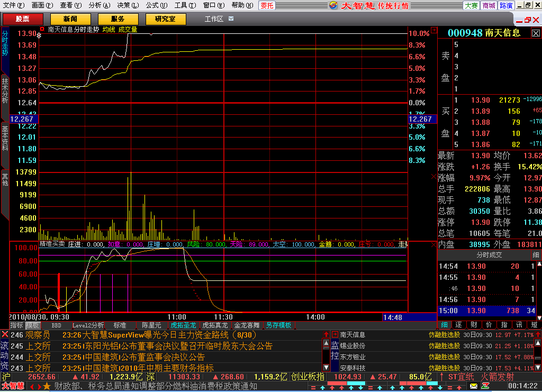Click the 委托 trading button
Image resolution: width=542 pixels, height=392 pixels.
click(x=267, y=5)
